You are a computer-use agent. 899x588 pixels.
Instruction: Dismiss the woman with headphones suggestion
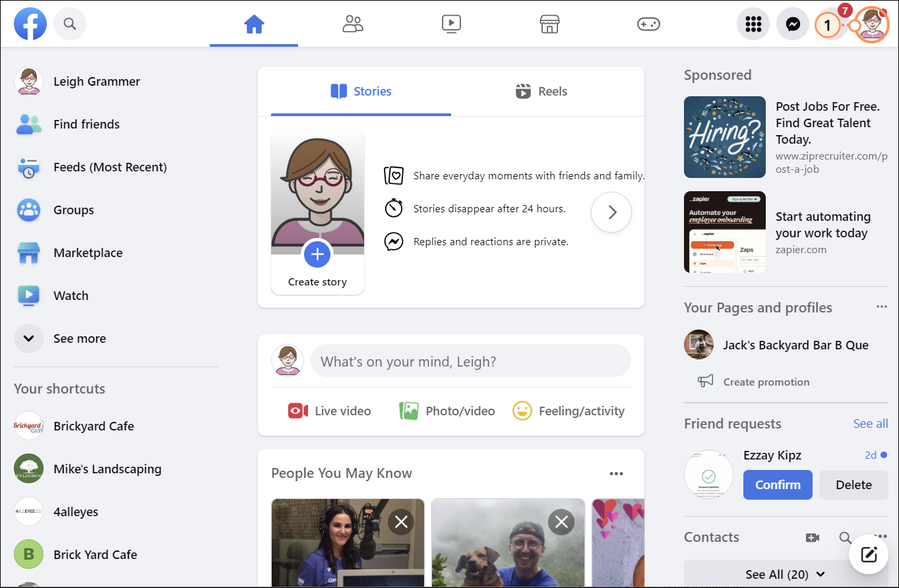click(x=401, y=523)
